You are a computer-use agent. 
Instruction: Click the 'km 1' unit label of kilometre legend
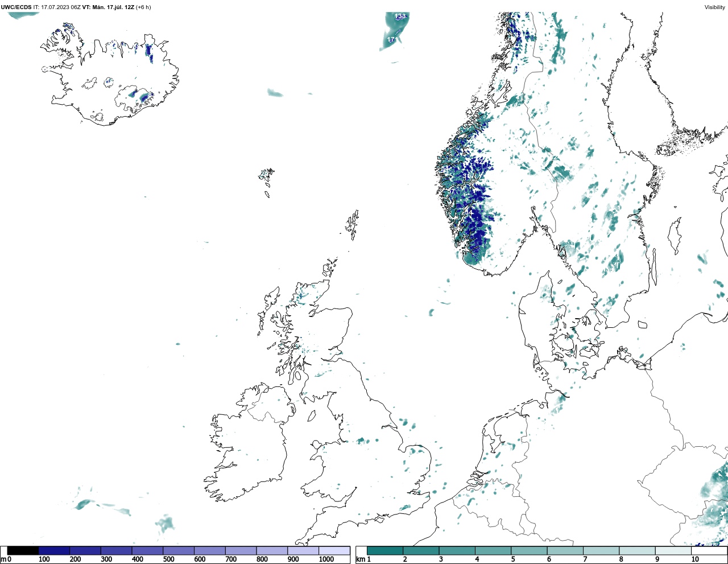pos(363,559)
